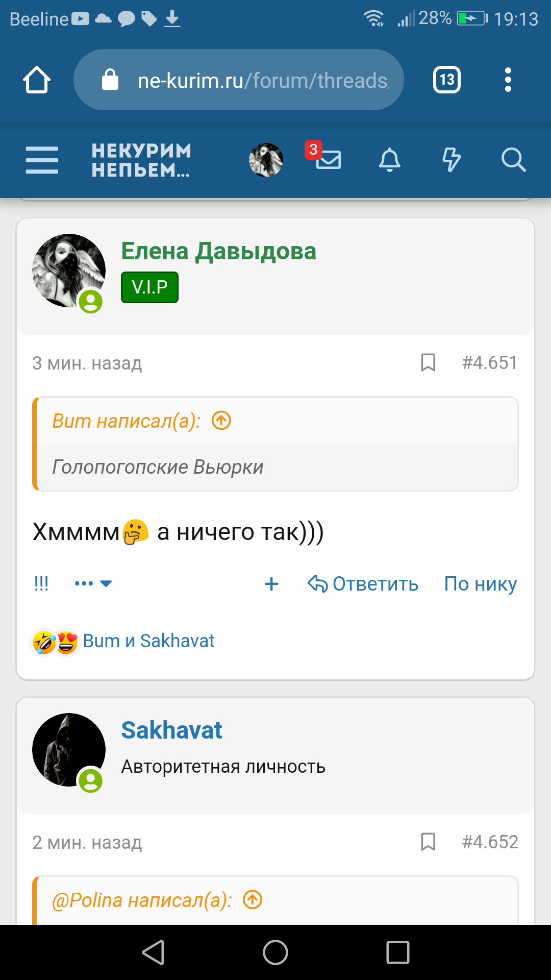Open Sakhavat's profile from username
Viewport: 551px width, 980px height.
coord(171,730)
